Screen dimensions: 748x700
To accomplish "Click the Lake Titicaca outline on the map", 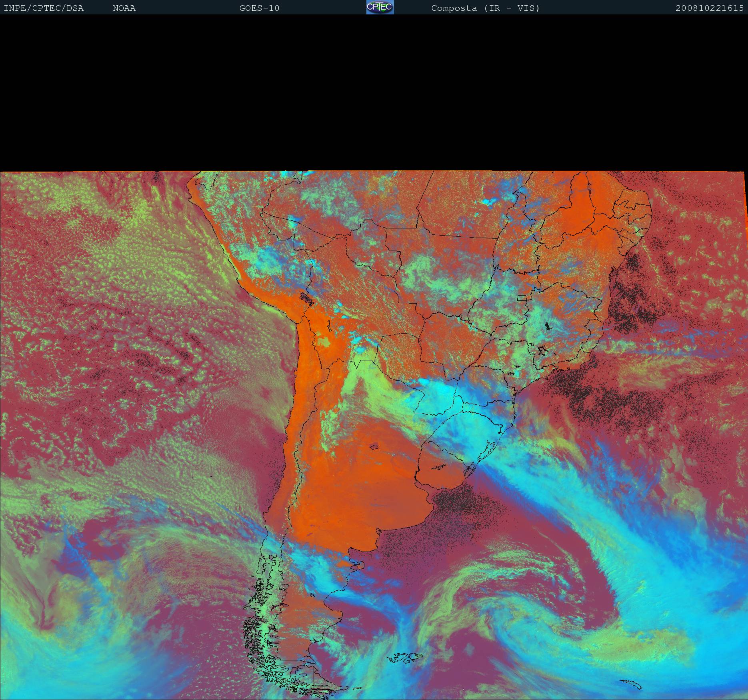I will [307, 299].
